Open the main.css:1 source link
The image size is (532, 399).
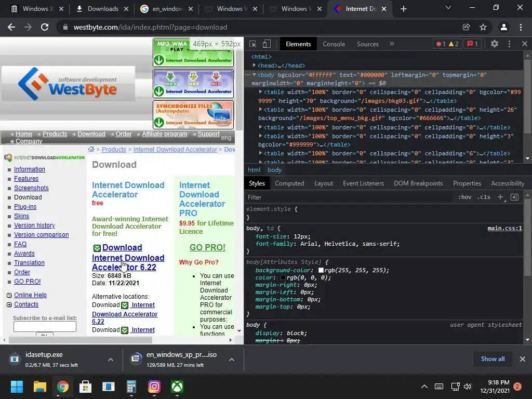[x=504, y=228]
